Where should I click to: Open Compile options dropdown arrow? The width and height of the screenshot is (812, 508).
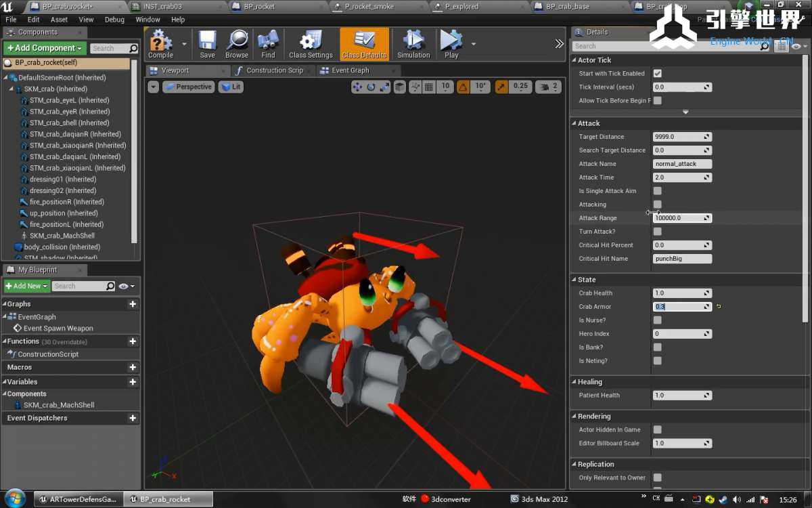pyautogui.click(x=184, y=44)
